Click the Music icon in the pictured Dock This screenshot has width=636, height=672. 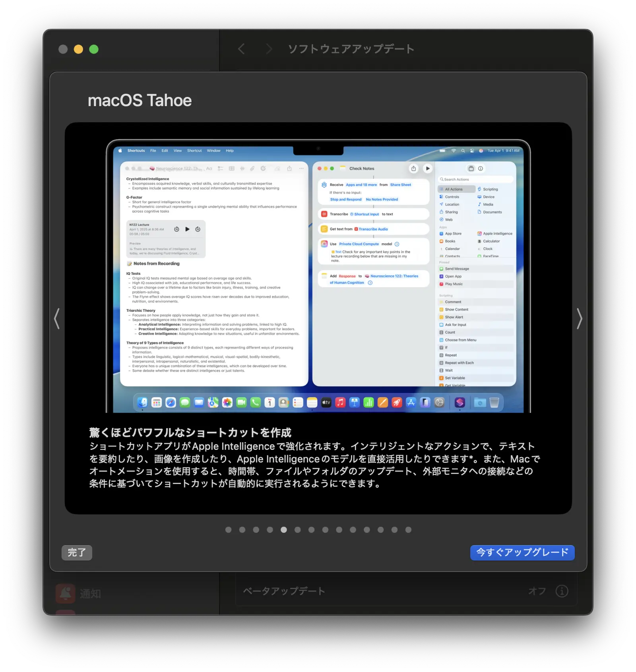340,403
